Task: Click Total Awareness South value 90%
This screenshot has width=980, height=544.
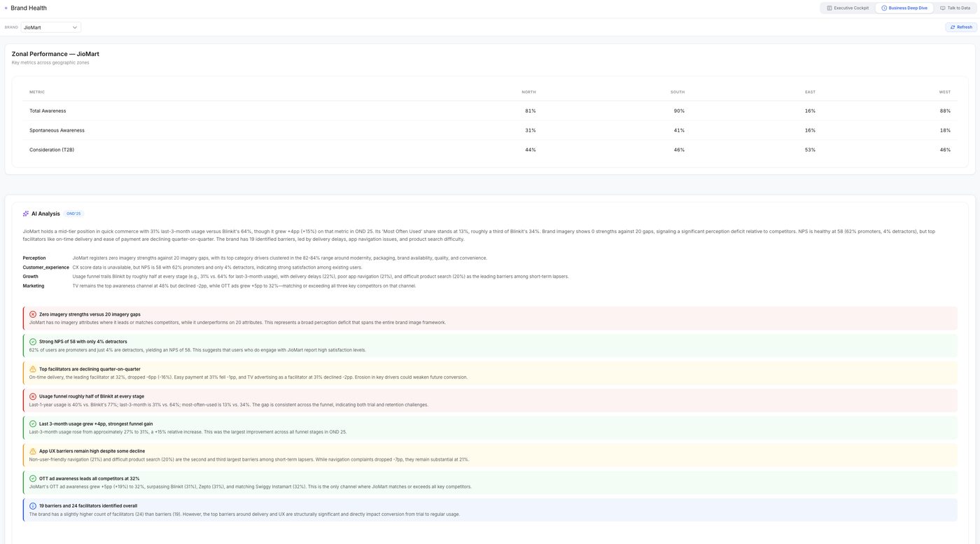Action: [x=679, y=111]
